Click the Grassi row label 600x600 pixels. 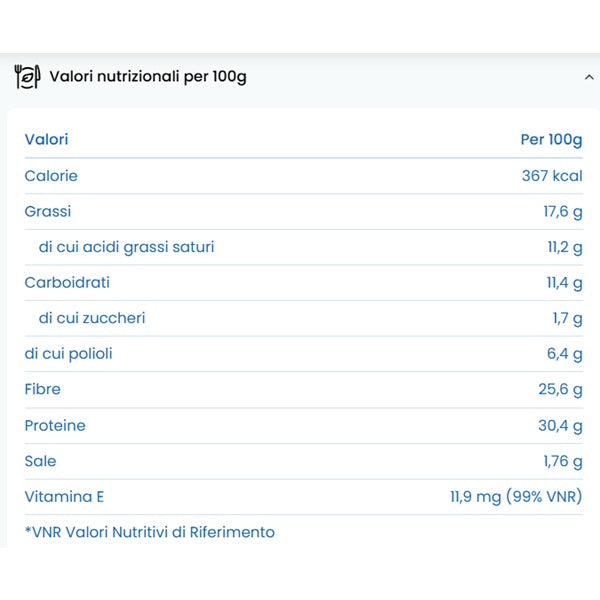(x=48, y=211)
